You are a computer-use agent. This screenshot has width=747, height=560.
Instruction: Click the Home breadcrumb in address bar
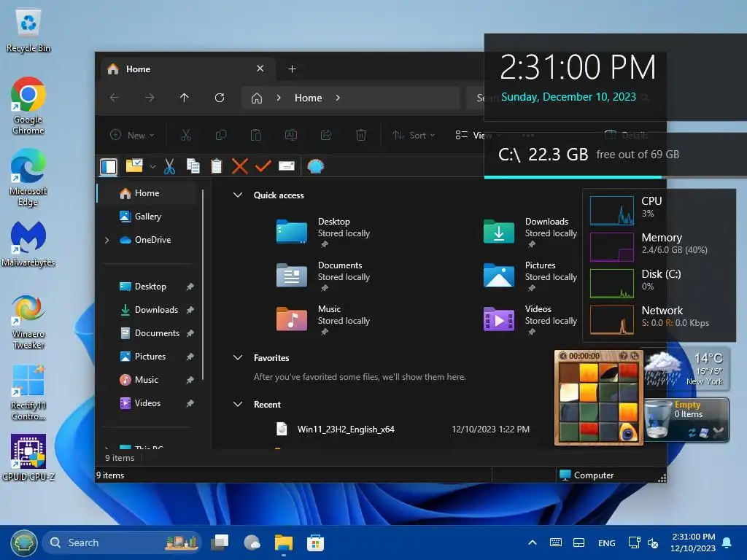point(309,98)
